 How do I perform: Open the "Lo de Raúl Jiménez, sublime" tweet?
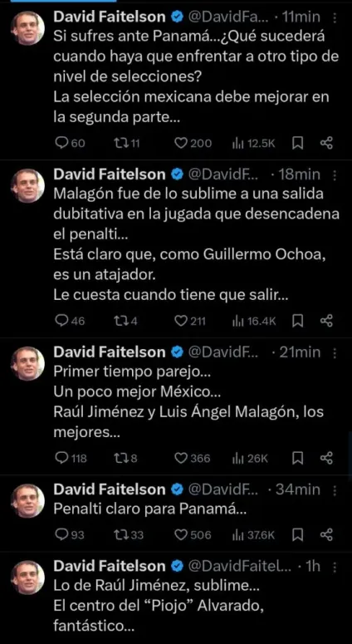(157, 606)
